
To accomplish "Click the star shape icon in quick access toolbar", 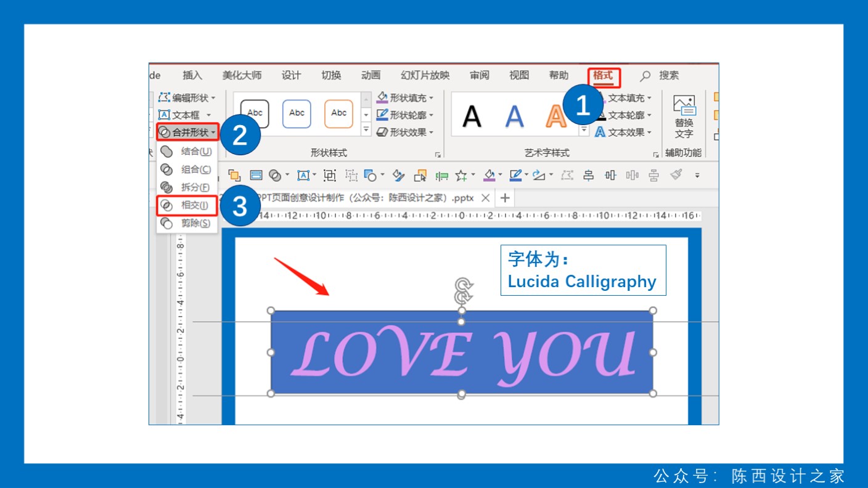I will pyautogui.click(x=461, y=176).
